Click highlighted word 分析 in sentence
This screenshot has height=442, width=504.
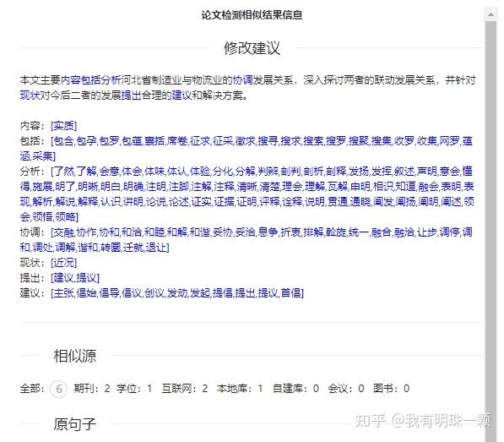[111, 79]
